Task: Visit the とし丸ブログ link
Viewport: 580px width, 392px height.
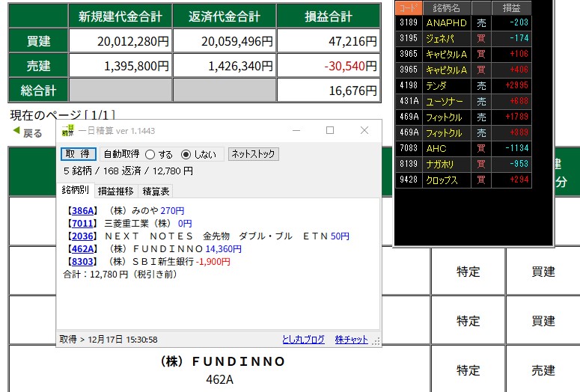Action: (x=303, y=340)
